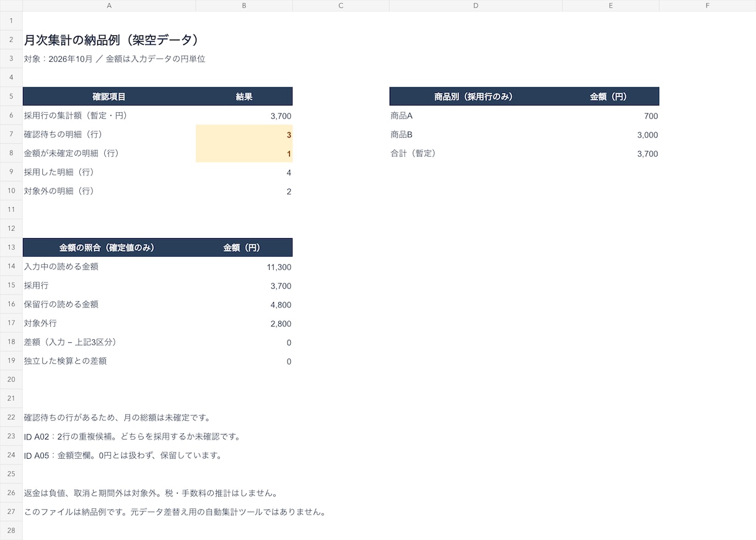
Task: Click the highlighted value 3 cell
Action: click(244, 134)
